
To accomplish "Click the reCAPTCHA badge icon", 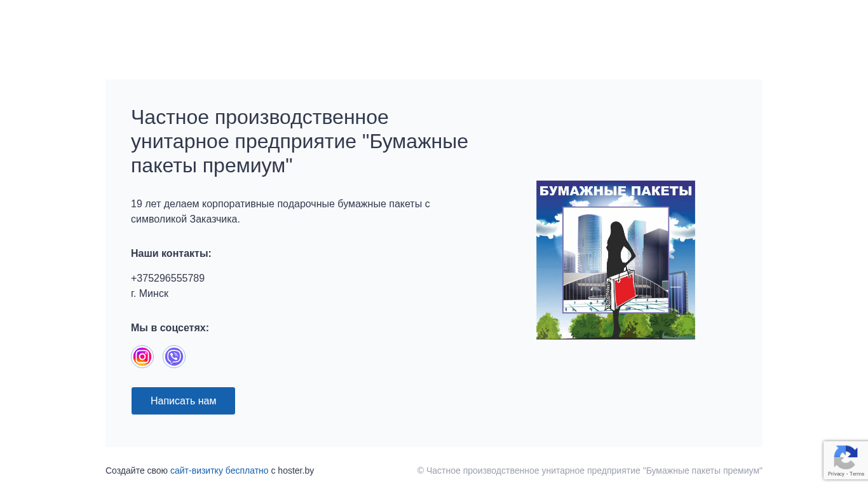I will [846, 456].
